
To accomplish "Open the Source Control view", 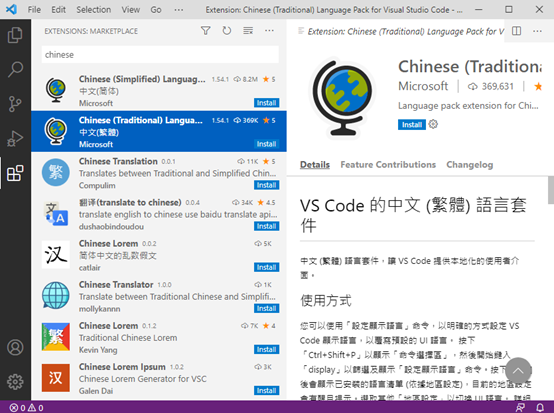I will [15, 104].
